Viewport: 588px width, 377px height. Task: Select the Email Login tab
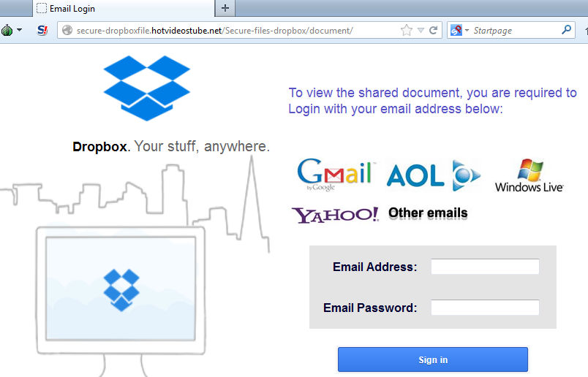(x=124, y=8)
